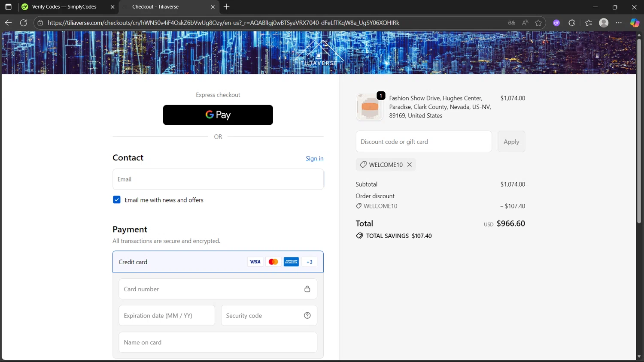Viewport: 644px width, 362px height.
Task: Click the Express checkout label
Action: 218,95
